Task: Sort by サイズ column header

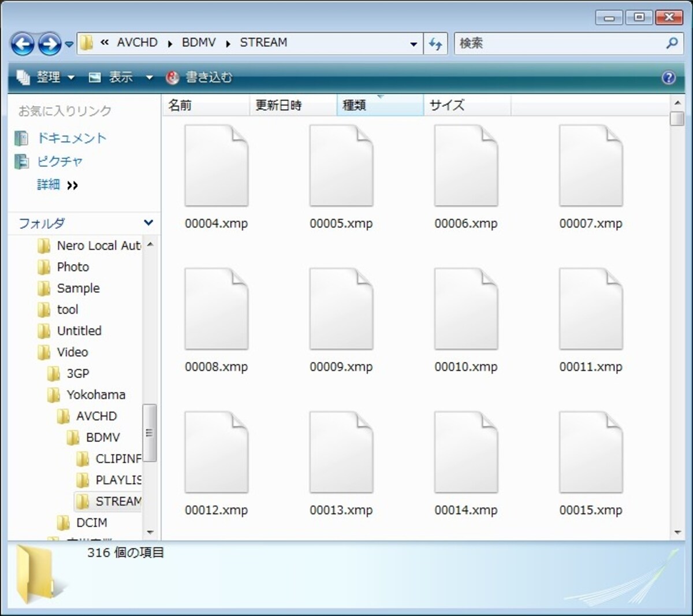Action: (467, 105)
